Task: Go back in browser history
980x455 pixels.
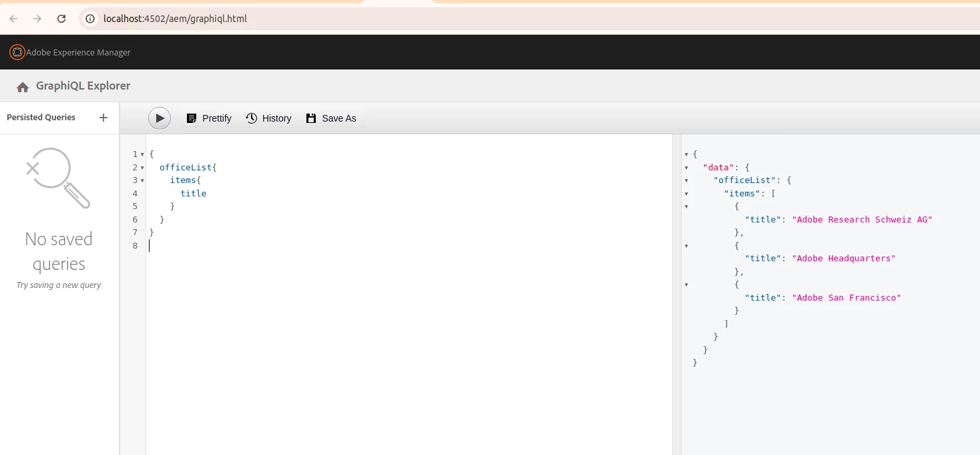Action: pyautogui.click(x=13, y=19)
